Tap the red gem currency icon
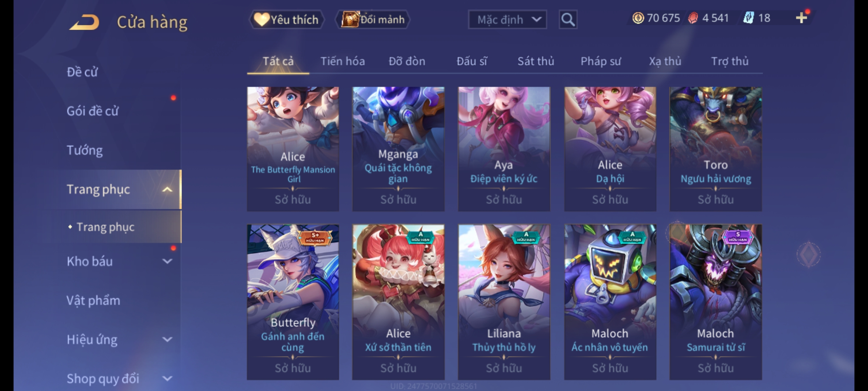 click(693, 18)
